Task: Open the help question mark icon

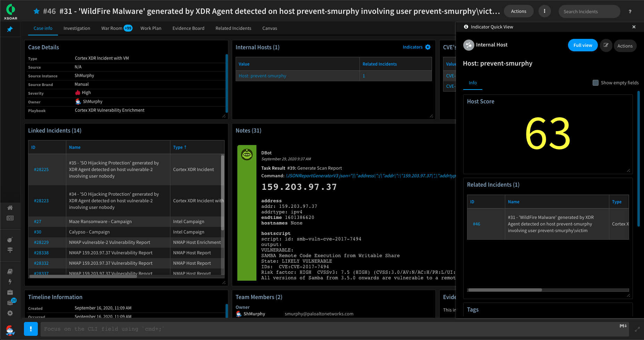Action: (x=630, y=11)
